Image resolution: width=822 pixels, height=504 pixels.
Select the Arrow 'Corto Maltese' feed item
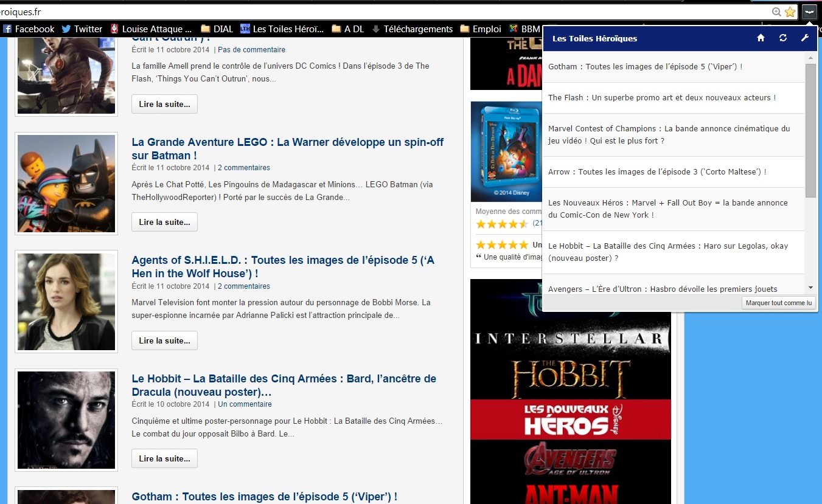[x=657, y=172]
